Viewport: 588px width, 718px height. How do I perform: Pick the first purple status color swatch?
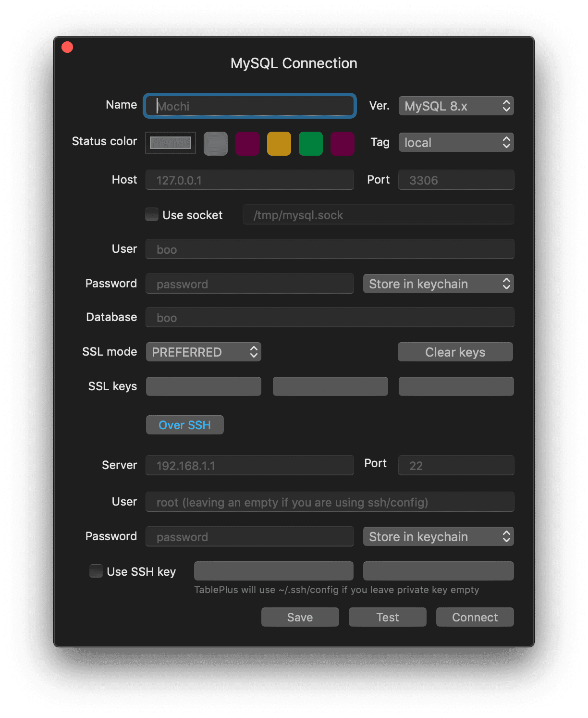(247, 144)
